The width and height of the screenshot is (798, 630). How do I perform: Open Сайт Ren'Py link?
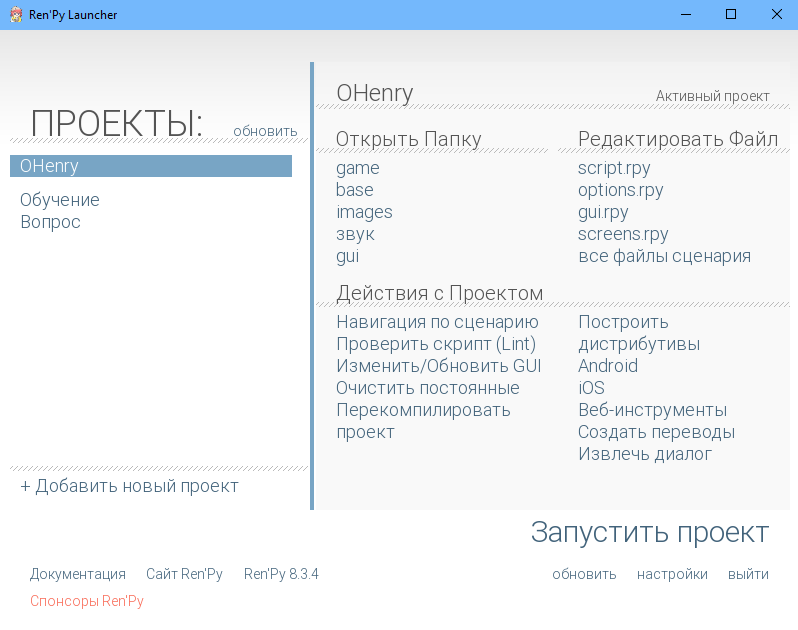[184, 574]
